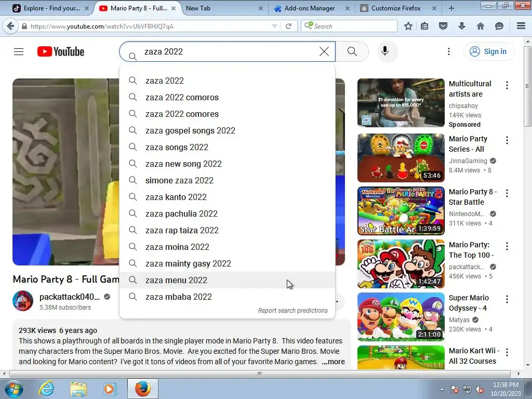Open Mario Party Top 100 video title
Viewport: 532px width, 399px height.
point(471,250)
